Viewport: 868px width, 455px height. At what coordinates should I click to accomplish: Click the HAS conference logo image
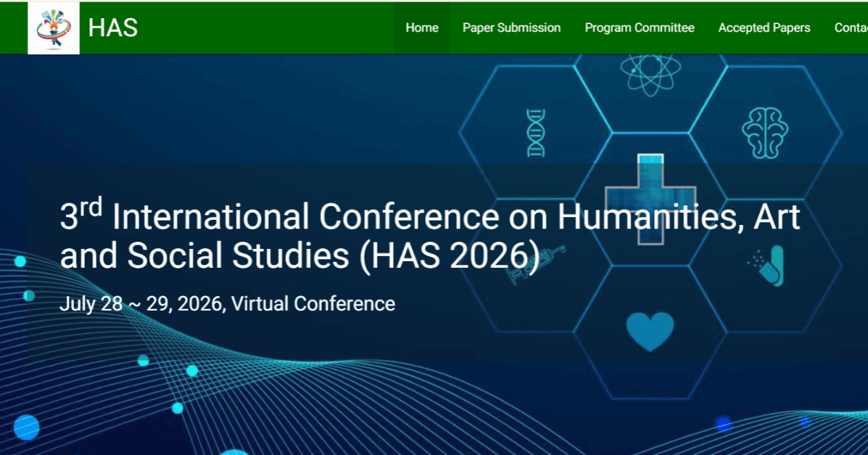coord(54,28)
